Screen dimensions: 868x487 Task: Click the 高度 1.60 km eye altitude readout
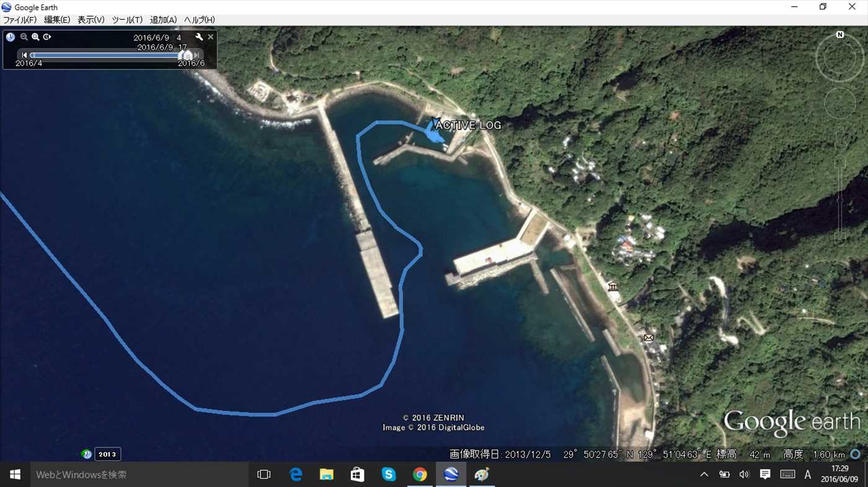(814, 454)
